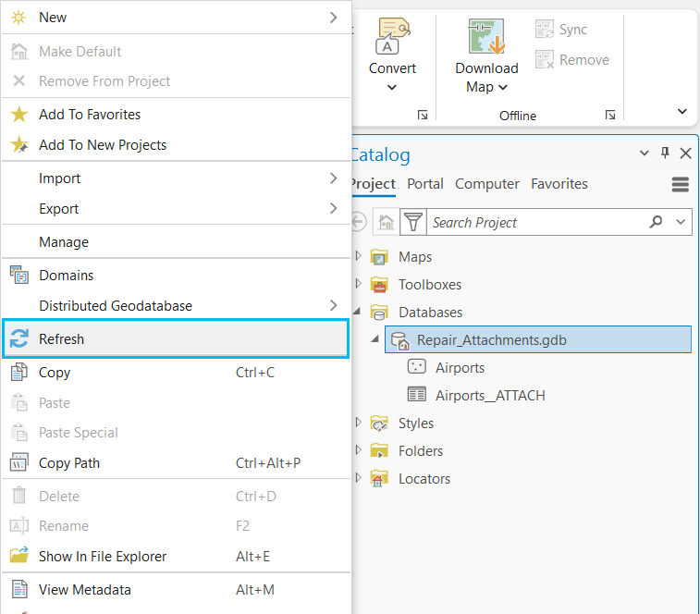Click the Toolboxes folder icon
The image size is (700, 614).
pos(379,285)
